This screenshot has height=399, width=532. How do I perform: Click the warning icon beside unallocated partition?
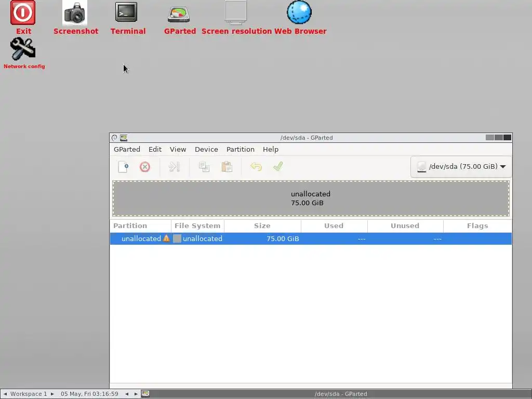166,238
